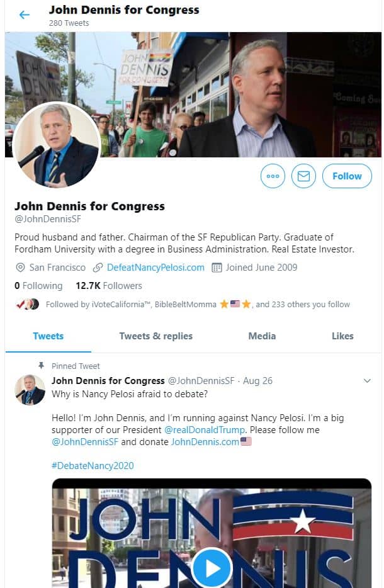Screen dimensions: 384x588
Task: Click the @realDonaldTrump mention
Action: coord(205,430)
